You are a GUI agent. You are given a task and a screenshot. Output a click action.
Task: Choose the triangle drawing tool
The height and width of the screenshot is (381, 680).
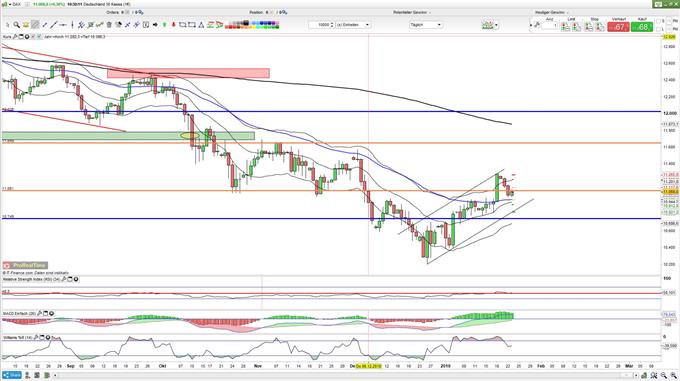click(x=201, y=25)
